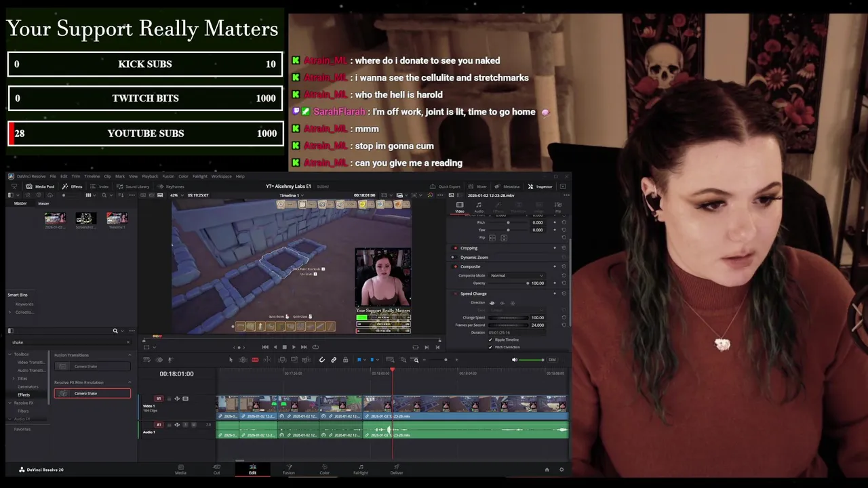Toggle the Inspector panel

coord(540,186)
